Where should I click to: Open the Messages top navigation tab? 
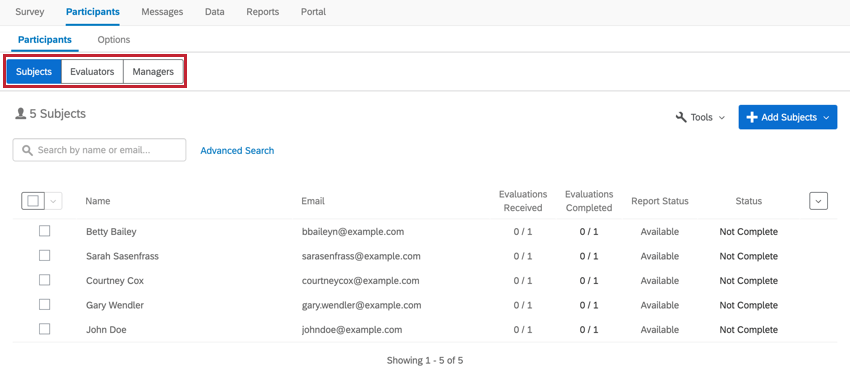[x=162, y=12]
